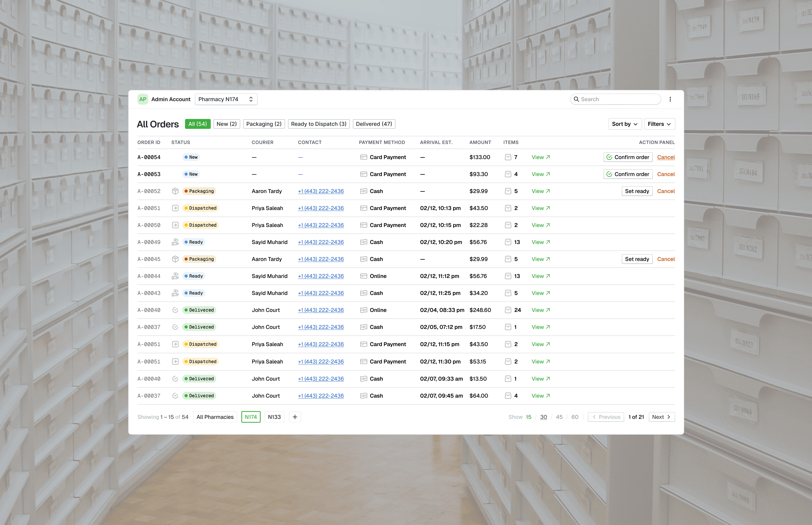Click ready courier icon for order A-00049
This screenshot has height=525, width=812.
coord(175,242)
